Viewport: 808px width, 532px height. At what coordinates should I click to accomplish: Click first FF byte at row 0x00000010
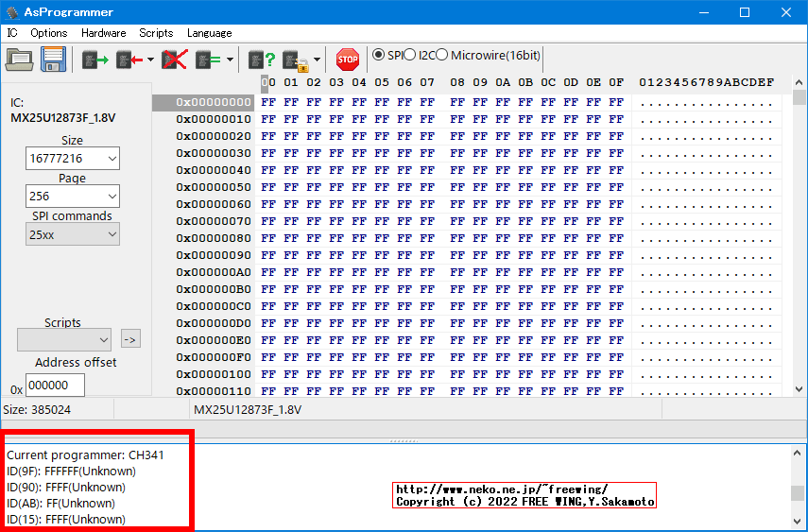(x=268, y=119)
